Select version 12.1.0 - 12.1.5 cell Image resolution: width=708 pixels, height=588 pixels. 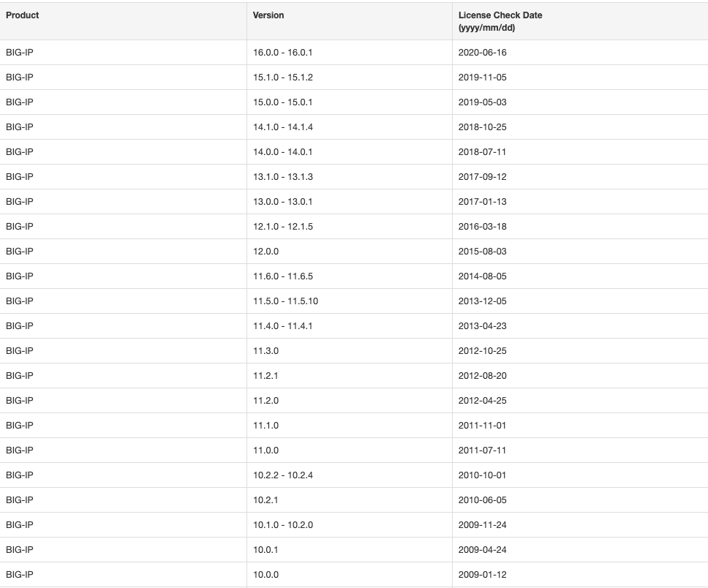(x=283, y=227)
